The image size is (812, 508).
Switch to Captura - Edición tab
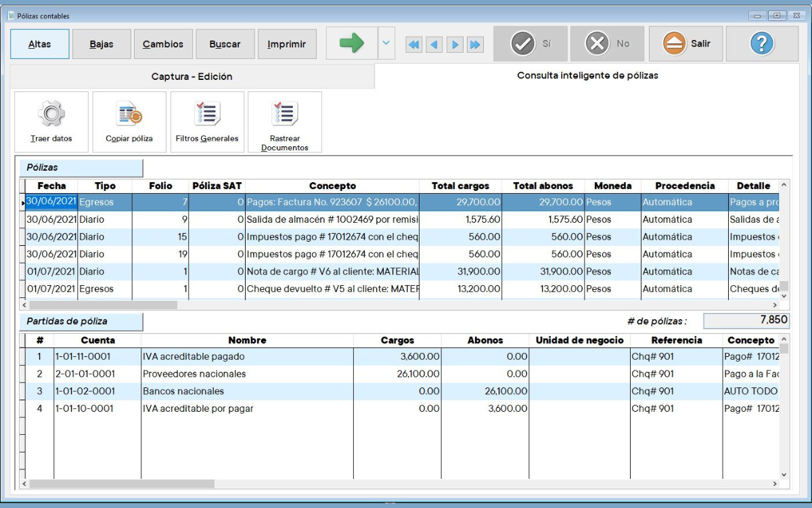(x=191, y=77)
